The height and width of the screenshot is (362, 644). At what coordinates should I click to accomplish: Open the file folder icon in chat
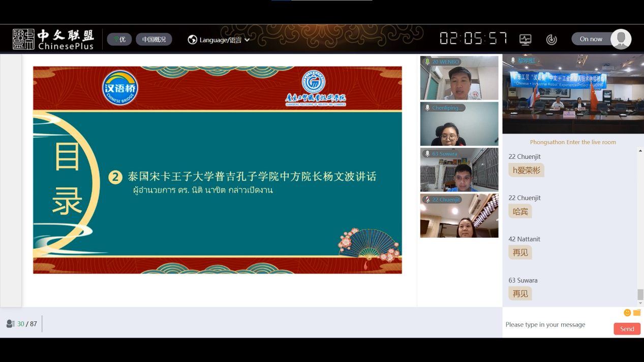637,313
